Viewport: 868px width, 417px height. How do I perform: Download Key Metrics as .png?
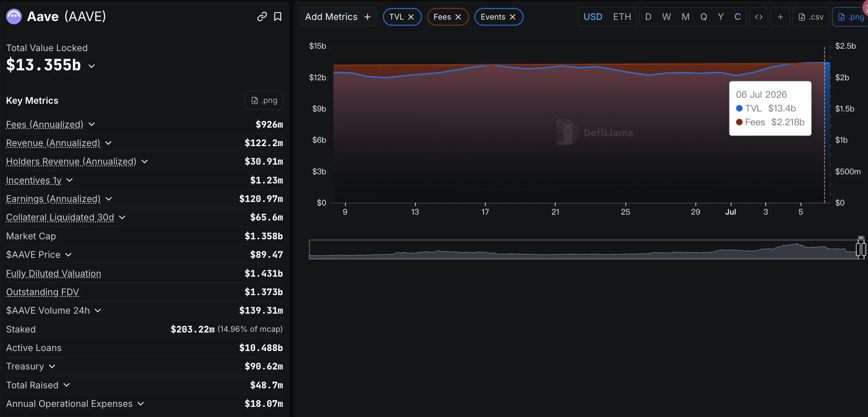click(x=264, y=100)
